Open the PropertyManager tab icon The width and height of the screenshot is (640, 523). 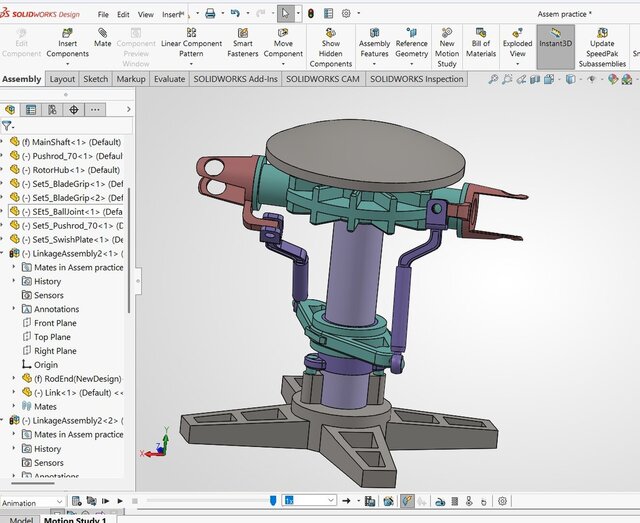tap(31, 109)
